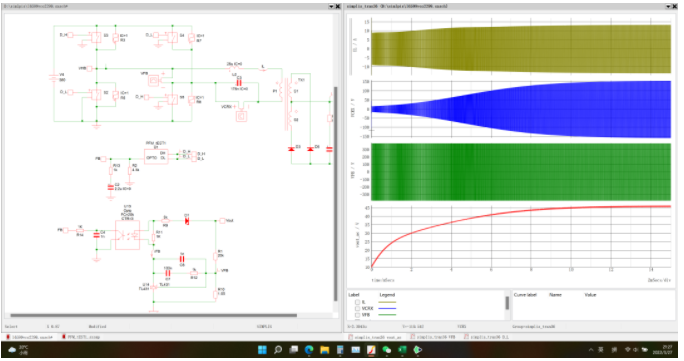Open the Microsoft Edge taskbar icon
The image size is (684, 361).
(309, 350)
